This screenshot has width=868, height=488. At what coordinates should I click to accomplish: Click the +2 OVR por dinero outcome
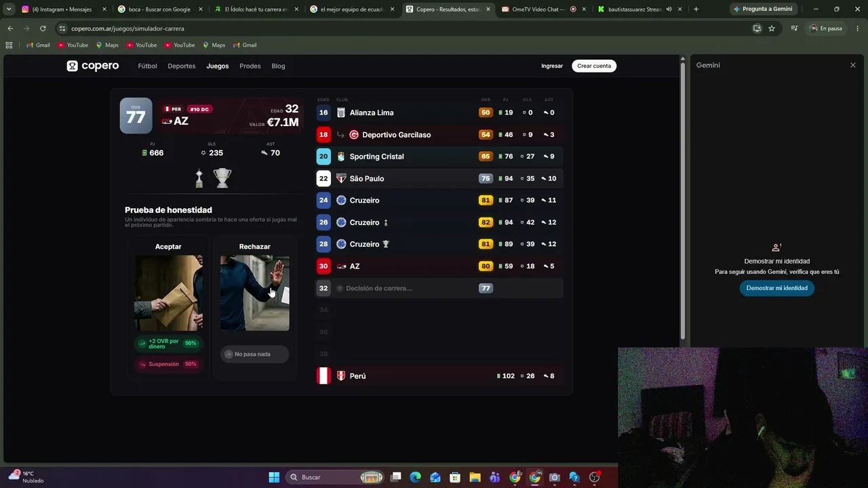click(x=167, y=344)
